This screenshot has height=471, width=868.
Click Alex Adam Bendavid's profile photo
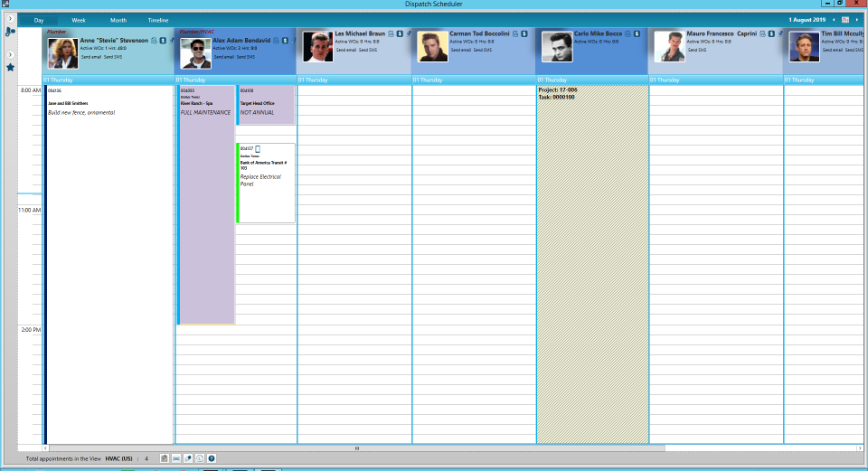[195, 53]
